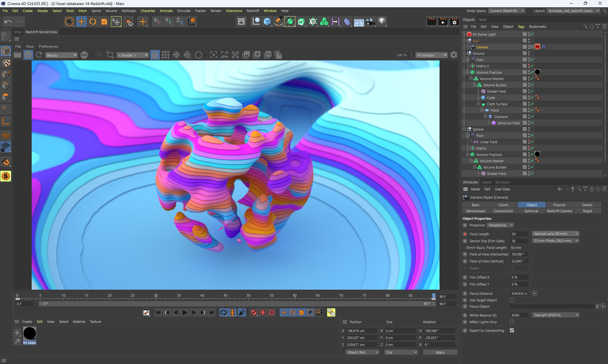Open the Projection Perspective dropdown
Screen dimensions: 608x364
coord(500,225)
